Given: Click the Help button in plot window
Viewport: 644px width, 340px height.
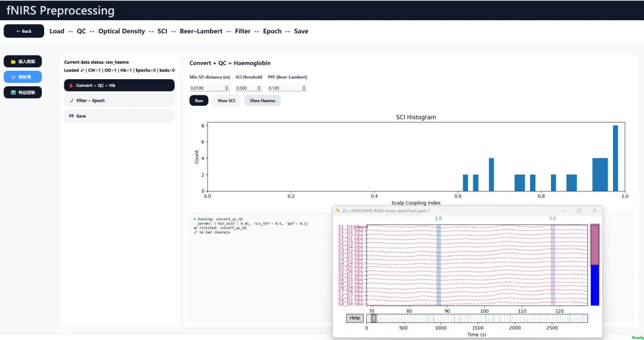Looking at the screenshot, I should (x=354, y=318).
